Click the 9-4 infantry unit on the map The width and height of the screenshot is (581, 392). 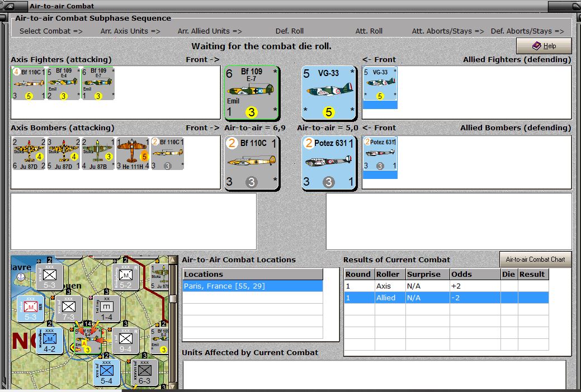click(126, 341)
